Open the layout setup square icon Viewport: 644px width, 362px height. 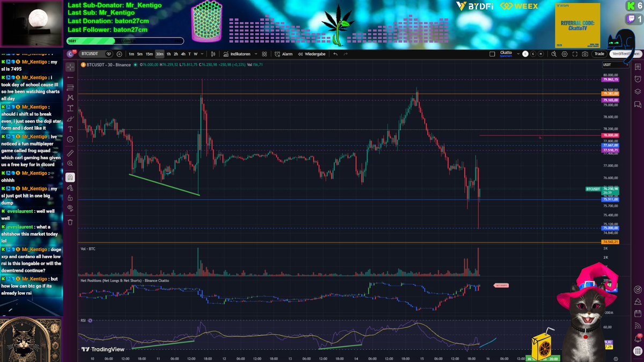(x=492, y=54)
